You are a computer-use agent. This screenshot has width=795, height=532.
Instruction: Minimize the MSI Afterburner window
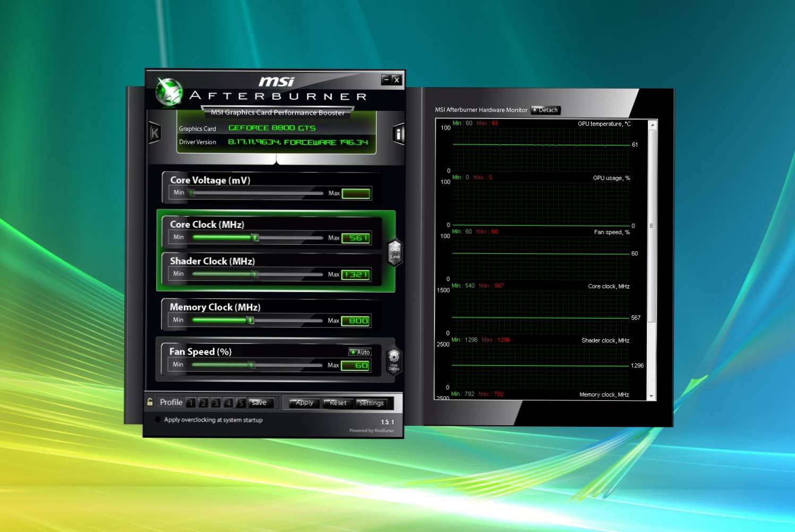pyautogui.click(x=386, y=80)
